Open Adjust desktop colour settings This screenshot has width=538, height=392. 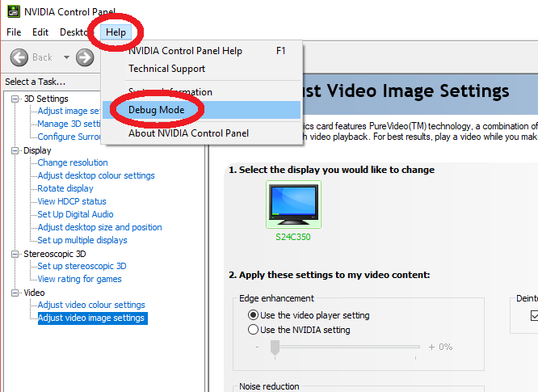(x=96, y=175)
